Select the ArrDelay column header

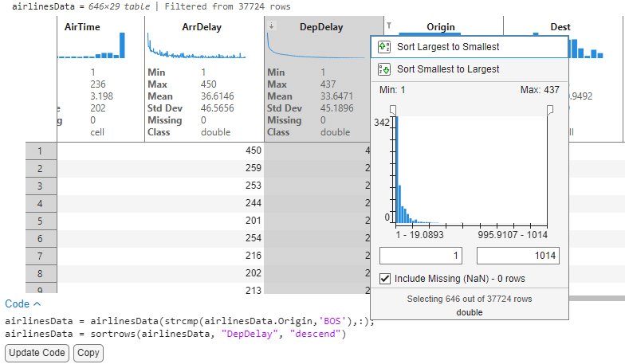(x=202, y=27)
